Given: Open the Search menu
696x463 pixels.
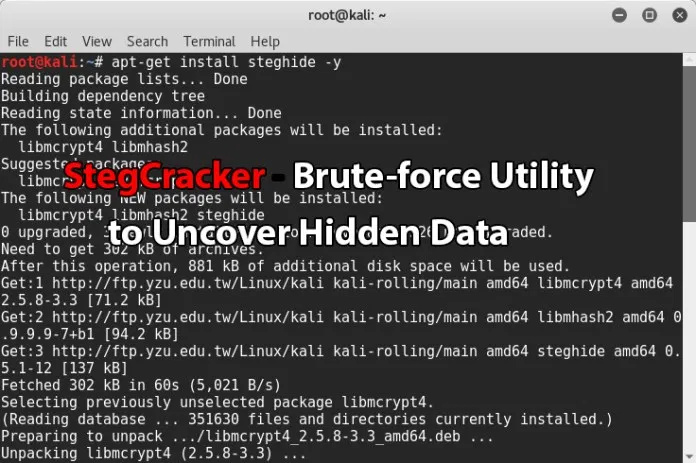Looking at the screenshot, I should 147,42.
